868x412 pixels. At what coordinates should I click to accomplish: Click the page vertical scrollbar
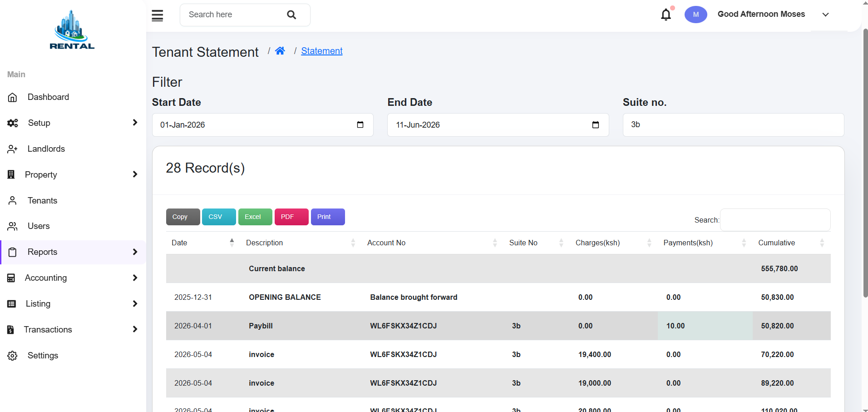(x=865, y=164)
